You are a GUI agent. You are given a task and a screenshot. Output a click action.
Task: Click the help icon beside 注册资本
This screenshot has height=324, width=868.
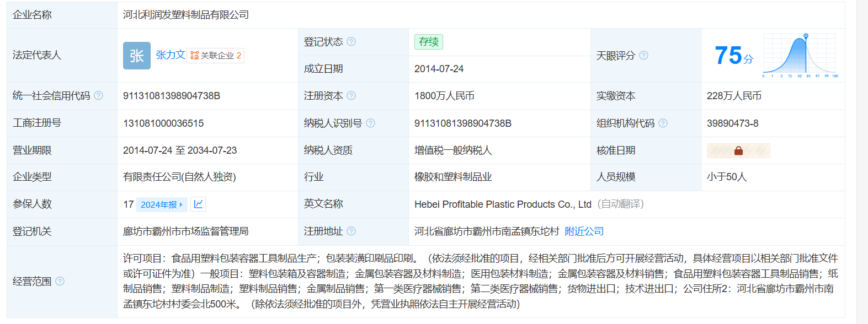tap(352, 96)
